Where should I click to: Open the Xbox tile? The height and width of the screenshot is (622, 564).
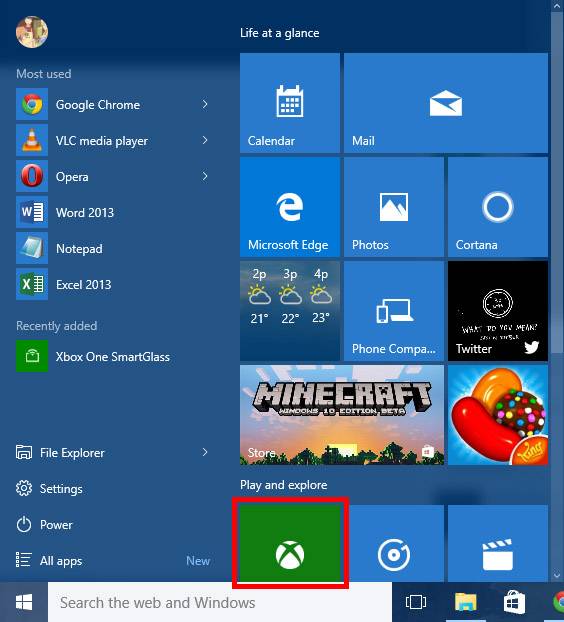290,543
